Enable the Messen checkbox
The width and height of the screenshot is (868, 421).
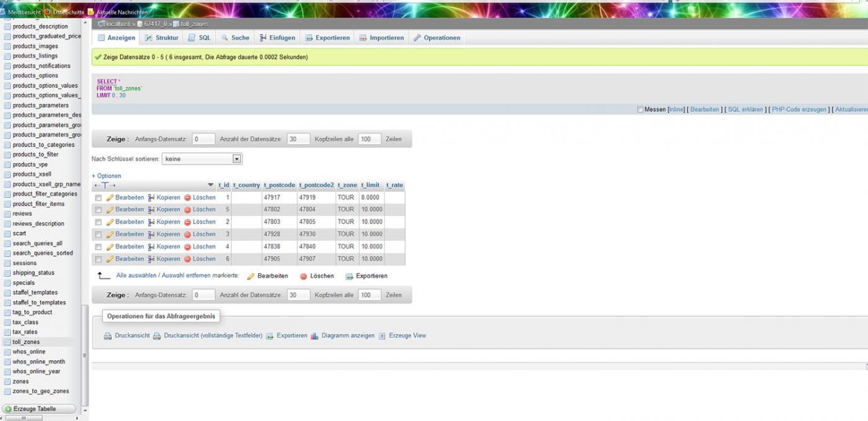[x=640, y=110]
